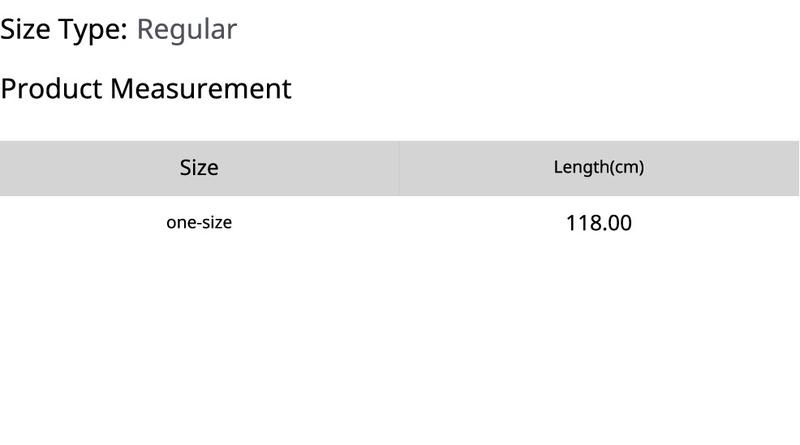
Task: Select the 'Regular' size type value
Action: 187,30
